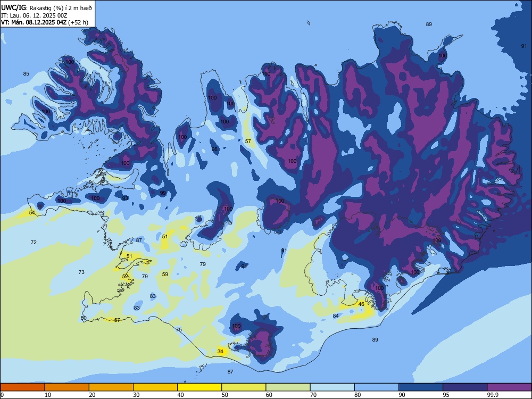
Task: Click the offshore value '85' in the northwest
Action: 26,73
